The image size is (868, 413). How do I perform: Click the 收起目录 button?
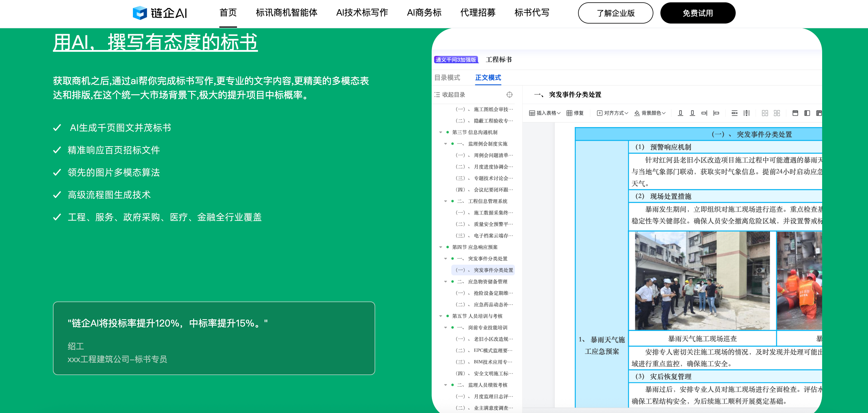pyautogui.click(x=450, y=95)
